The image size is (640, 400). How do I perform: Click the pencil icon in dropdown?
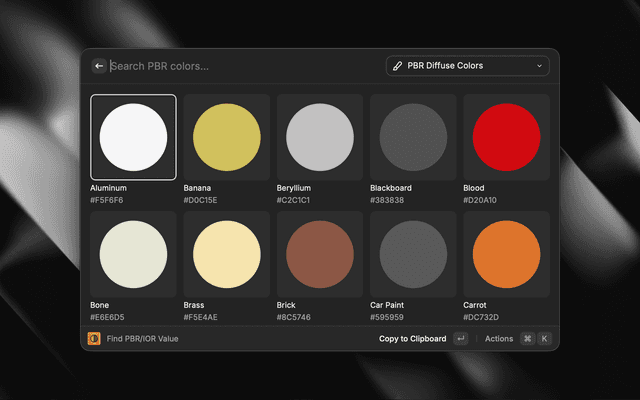pyautogui.click(x=398, y=66)
